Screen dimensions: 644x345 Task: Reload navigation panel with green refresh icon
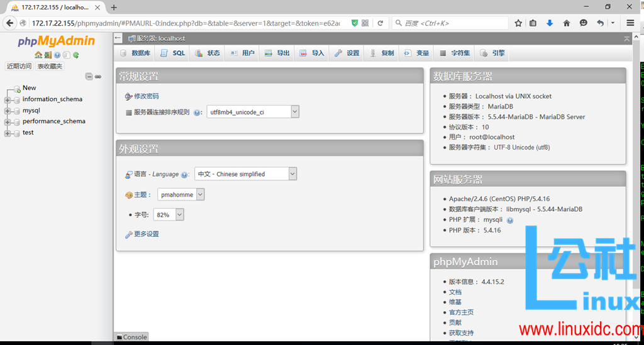coord(76,55)
